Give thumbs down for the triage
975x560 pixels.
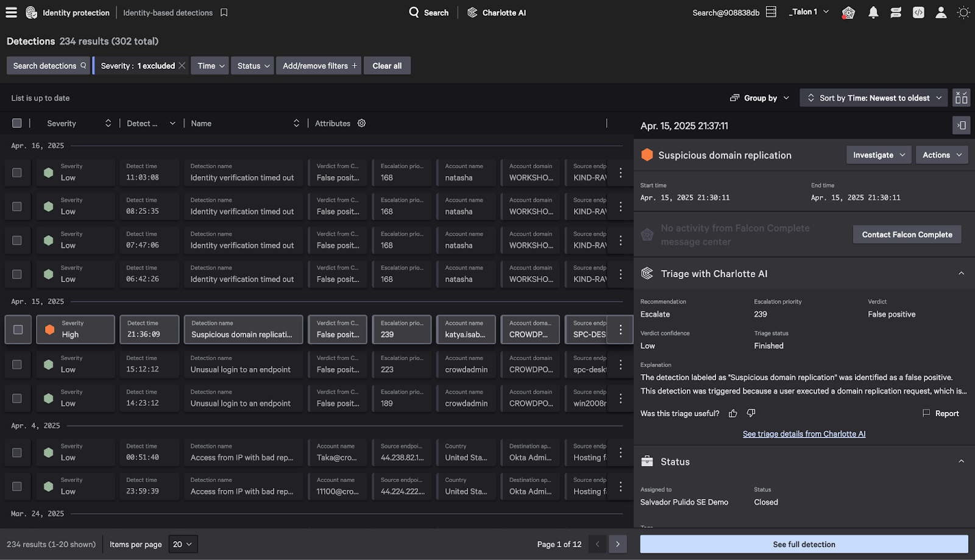coord(751,413)
